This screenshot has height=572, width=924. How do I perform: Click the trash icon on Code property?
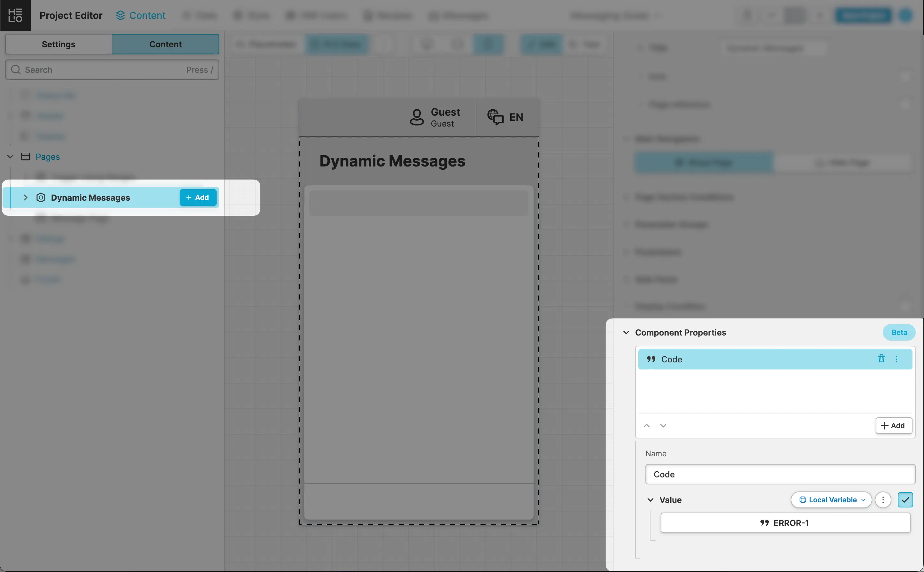point(881,359)
